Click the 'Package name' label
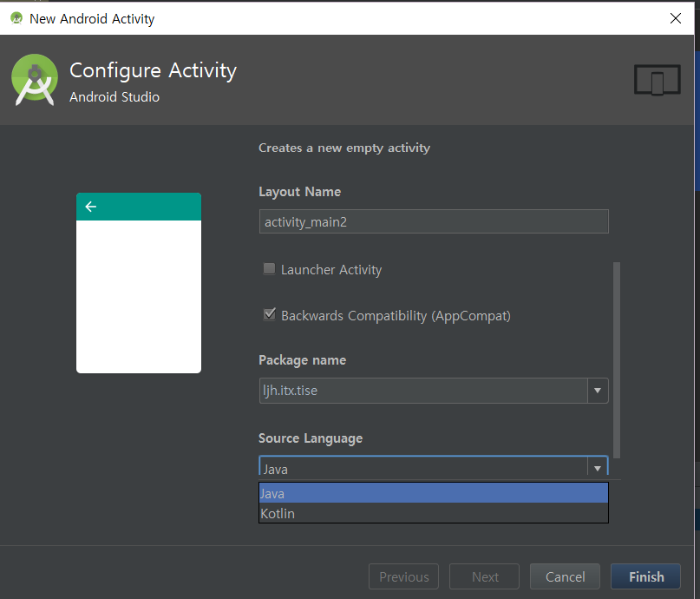 pyautogui.click(x=302, y=360)
